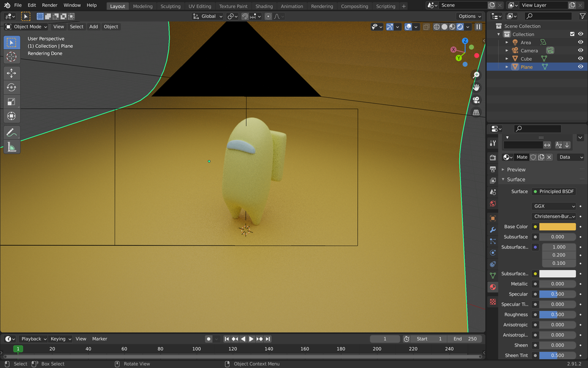
Task: Activate the Rotate tool
Action: 11,88
